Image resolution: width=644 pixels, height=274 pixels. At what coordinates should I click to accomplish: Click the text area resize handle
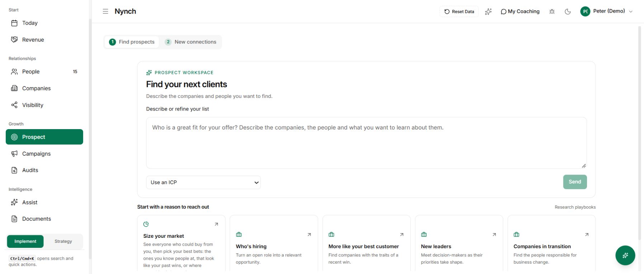tap(584, 166)
